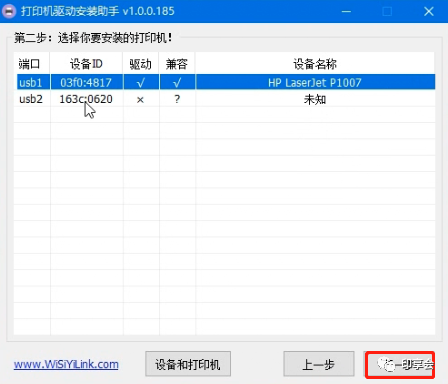Select the usb1 port row
Viewport: 448px width, 384px height.
pyautogui.click(x=226, y=82)
